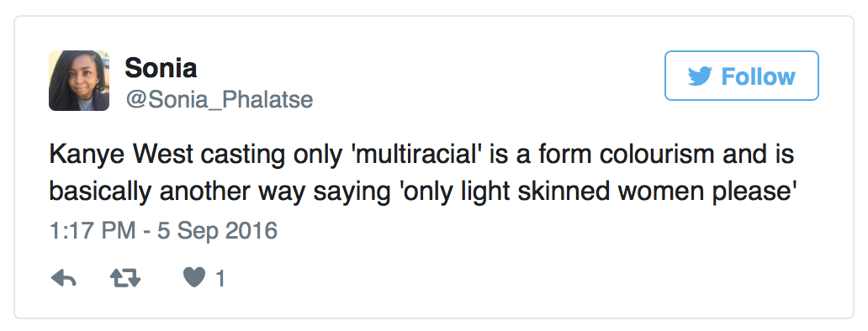Like the tweet using the heart icon
Viewport: 868px width, 331px height.
click(194, 278)
